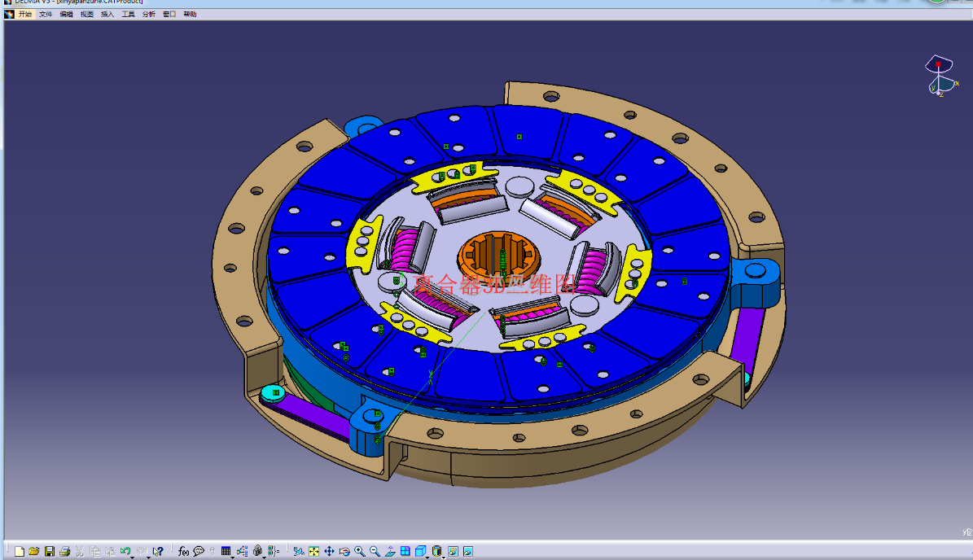Expand the Design Table dropdown arrow

click(233, 557)
